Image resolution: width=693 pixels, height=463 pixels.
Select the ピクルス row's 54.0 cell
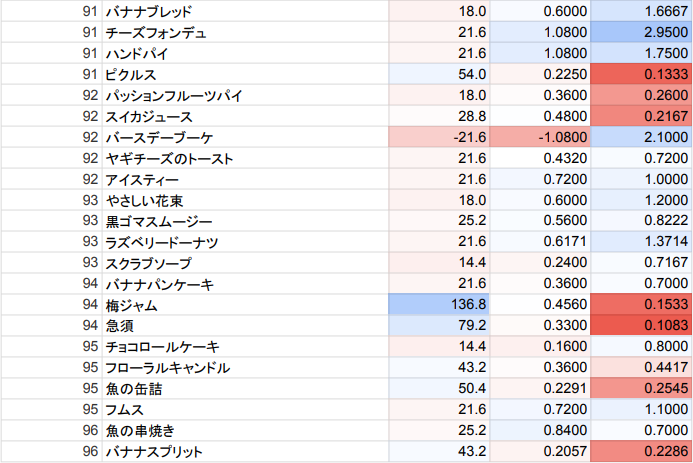click(440, 74)
